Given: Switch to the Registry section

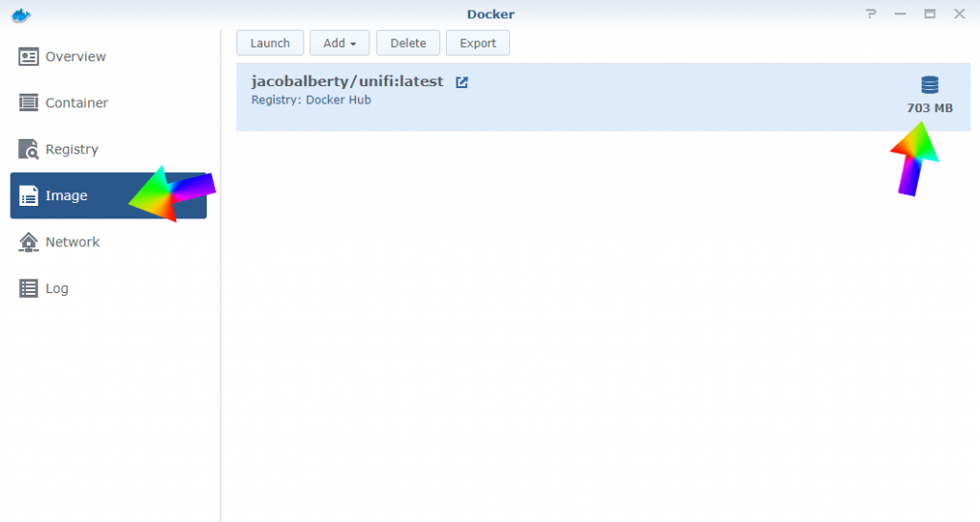Looking at the screenshot, I should [108, 148].
